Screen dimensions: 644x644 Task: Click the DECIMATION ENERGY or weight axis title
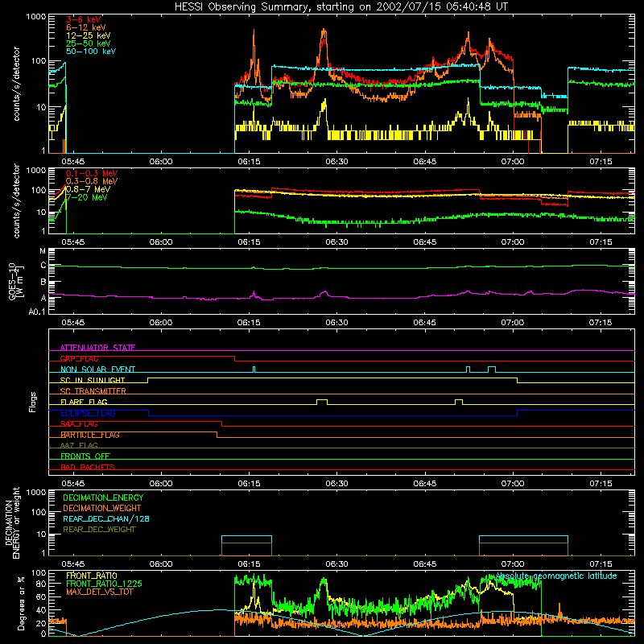12,522
